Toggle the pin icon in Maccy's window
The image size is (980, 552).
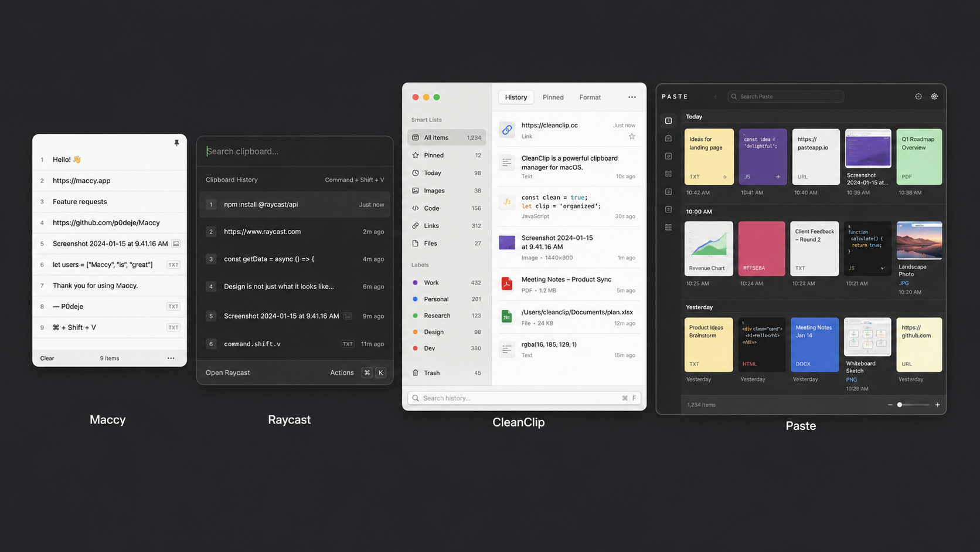coord(176,143)
